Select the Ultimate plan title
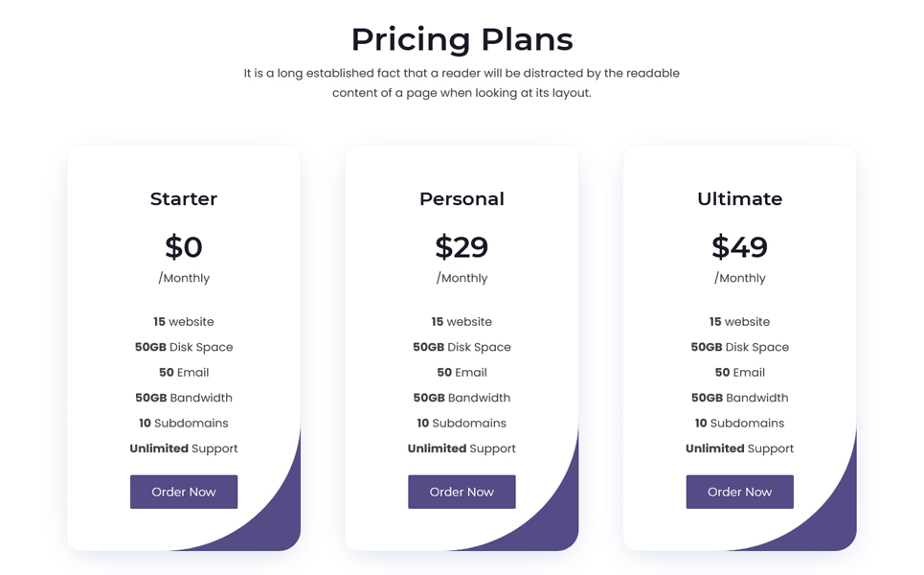924x575 pixels. pyautogui.click(x=739, y=198)
